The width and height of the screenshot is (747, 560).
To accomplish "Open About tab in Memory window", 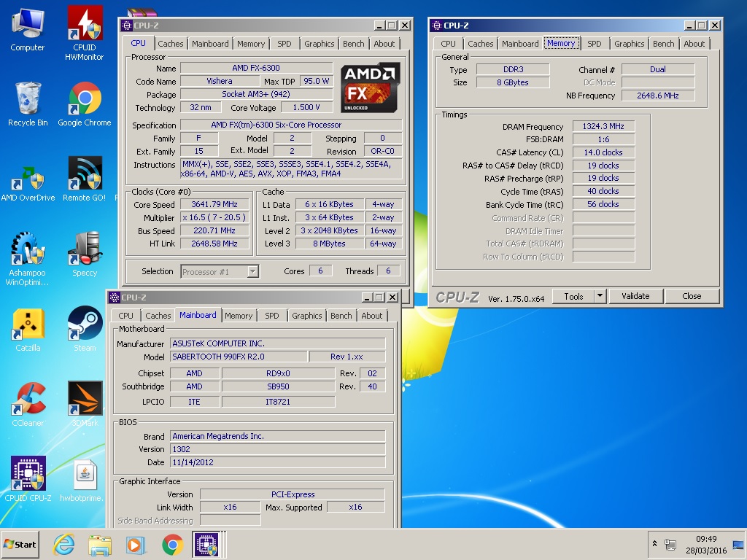I will 694,43.
